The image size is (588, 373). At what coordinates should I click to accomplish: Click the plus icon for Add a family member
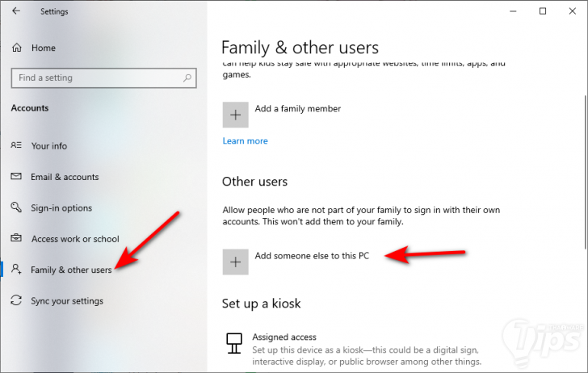click(x=235, y=115)
